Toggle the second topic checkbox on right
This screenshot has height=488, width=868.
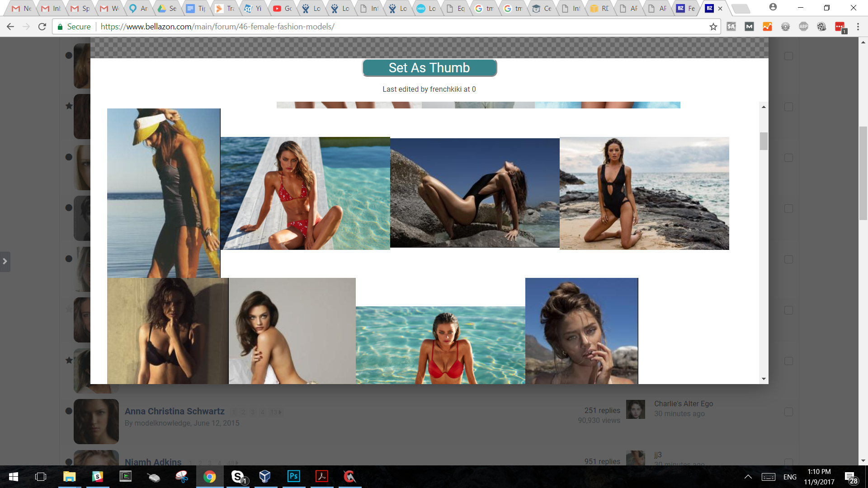point(788,107)
